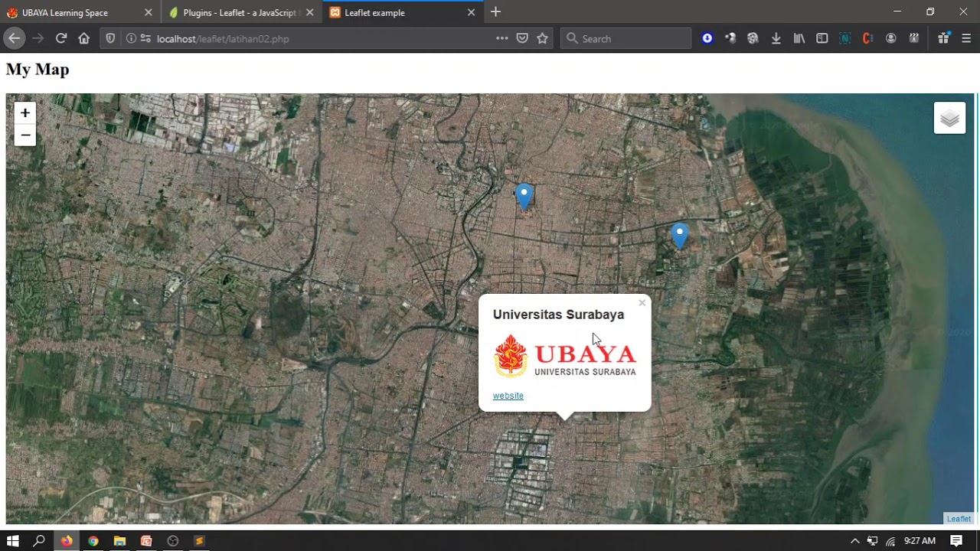
Task: Open Windows taskbar search
Action: pos(39,541)
